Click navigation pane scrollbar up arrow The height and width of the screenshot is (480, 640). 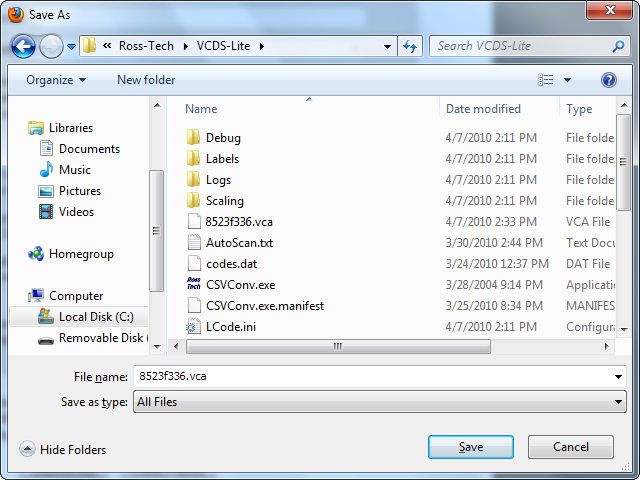click(x=157, y=106)
